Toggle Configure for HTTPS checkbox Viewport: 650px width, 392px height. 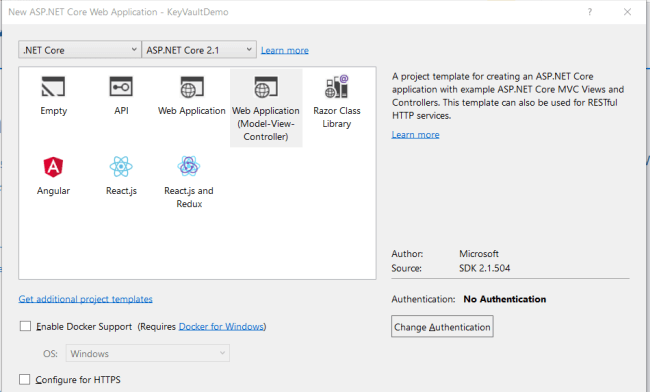24,379
